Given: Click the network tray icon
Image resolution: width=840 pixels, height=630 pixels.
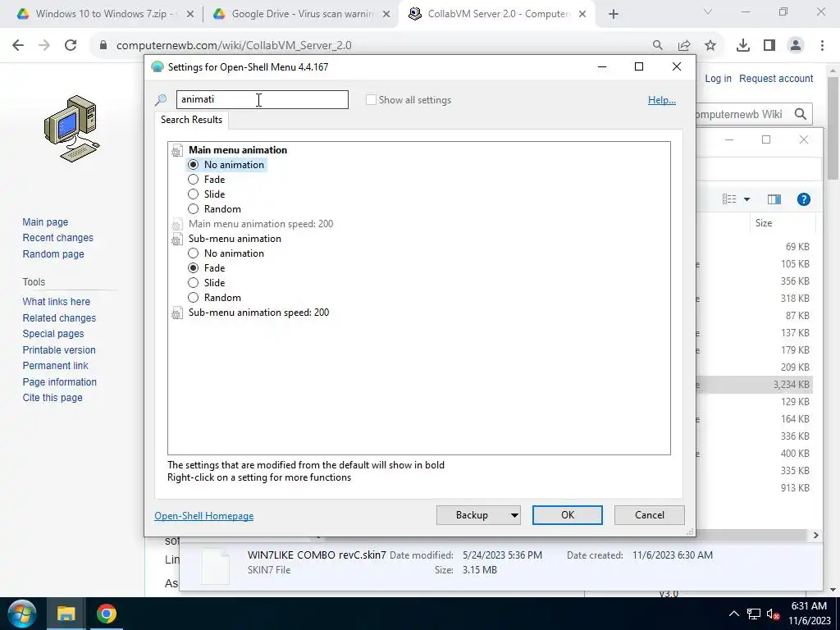Looking at the screenshot, I should tap(754, 614).
